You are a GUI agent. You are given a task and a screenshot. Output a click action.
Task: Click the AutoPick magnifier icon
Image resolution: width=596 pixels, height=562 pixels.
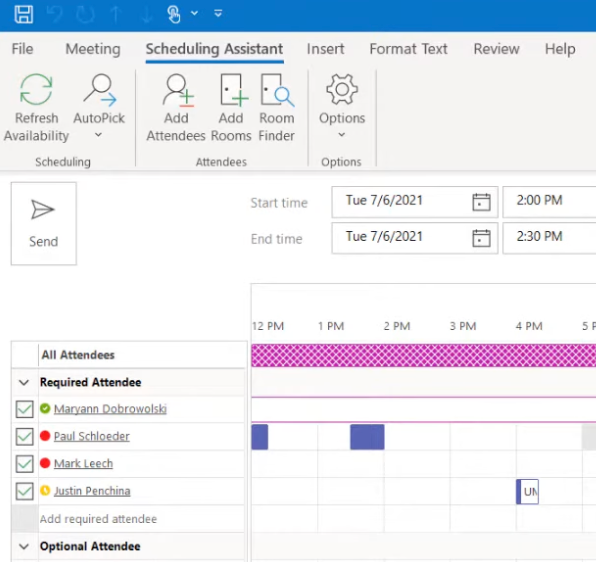point(100,90)
